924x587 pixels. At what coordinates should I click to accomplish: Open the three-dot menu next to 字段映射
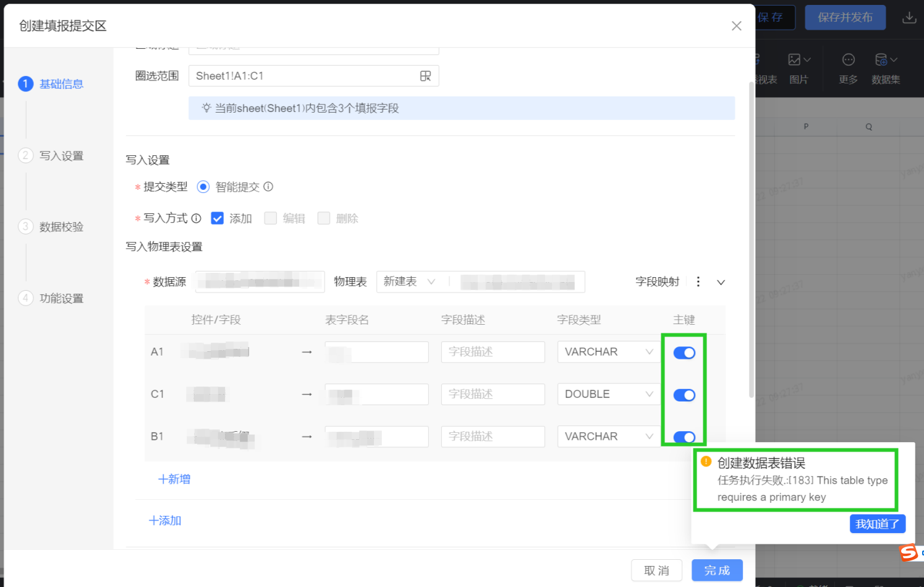point(698,281)
